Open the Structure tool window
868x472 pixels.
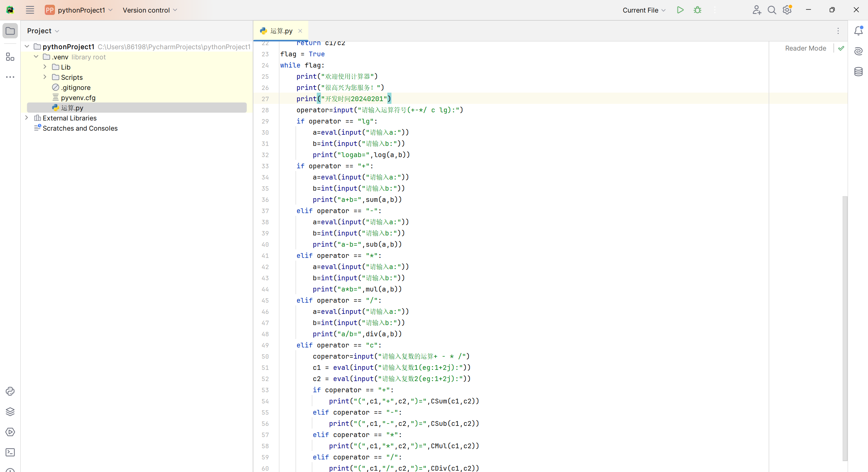(10, 57)
